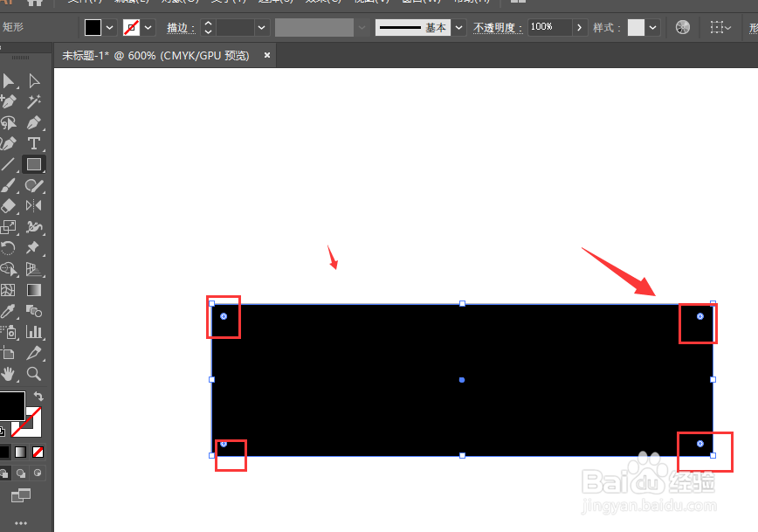
Task: Select the Artboard tool
Action: (x=8, y=353)
